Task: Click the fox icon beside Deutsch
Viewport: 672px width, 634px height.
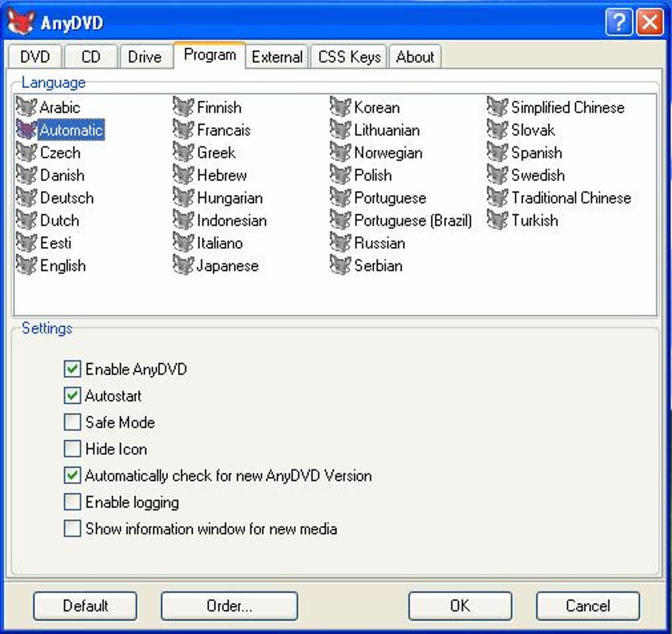Action: (x=26, y=198)
